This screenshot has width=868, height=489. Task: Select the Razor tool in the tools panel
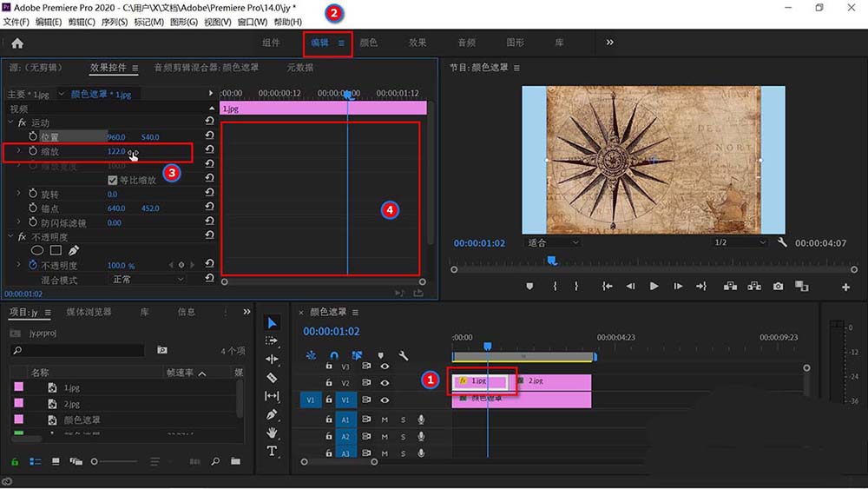(x=272, y=378)
